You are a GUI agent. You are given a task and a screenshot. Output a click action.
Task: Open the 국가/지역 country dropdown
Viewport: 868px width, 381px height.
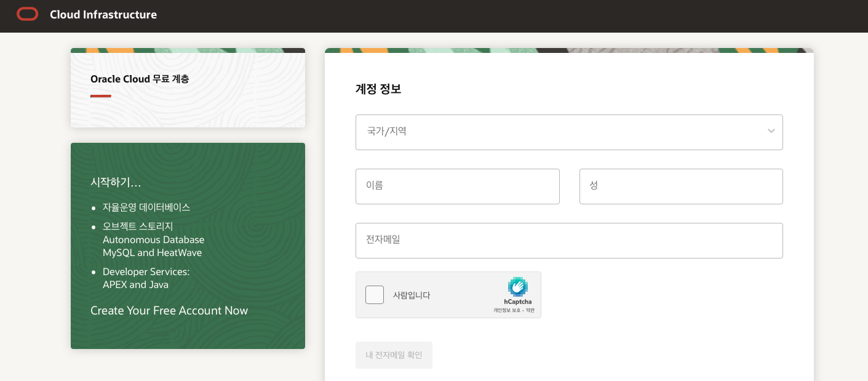(569, 132)
